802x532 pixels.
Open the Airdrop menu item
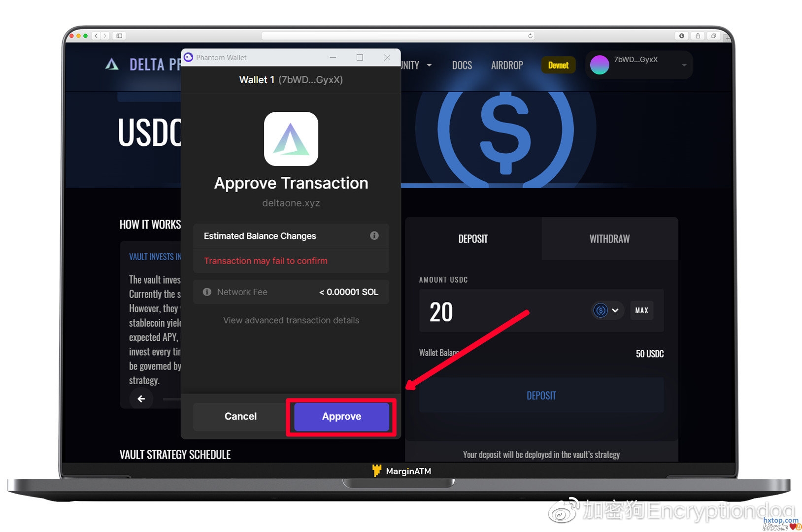click(x=507, y=65)
